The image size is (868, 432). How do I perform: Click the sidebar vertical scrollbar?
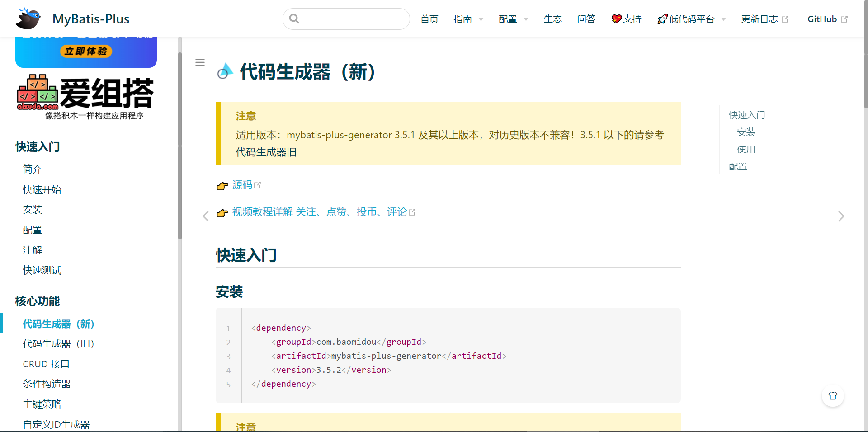click(180, 146)
